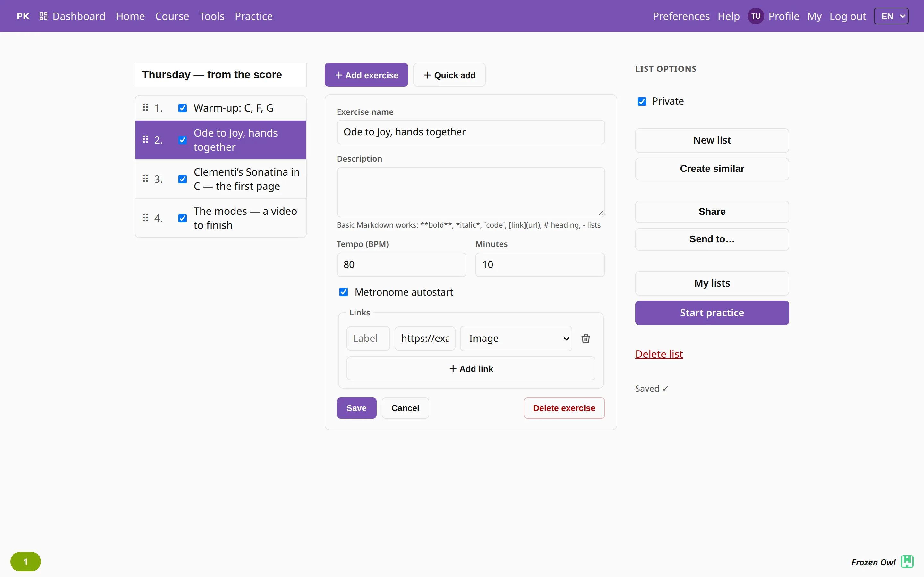Open the EN language selector
Image resolution: width=924 pixels, height=577 pixels.
[x=891, y=16]
